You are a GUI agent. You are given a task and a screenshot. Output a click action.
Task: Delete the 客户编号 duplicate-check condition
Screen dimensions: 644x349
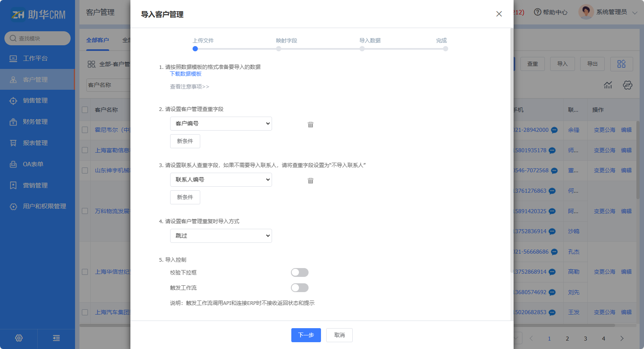pyautogui.click(x=310, y=125)
